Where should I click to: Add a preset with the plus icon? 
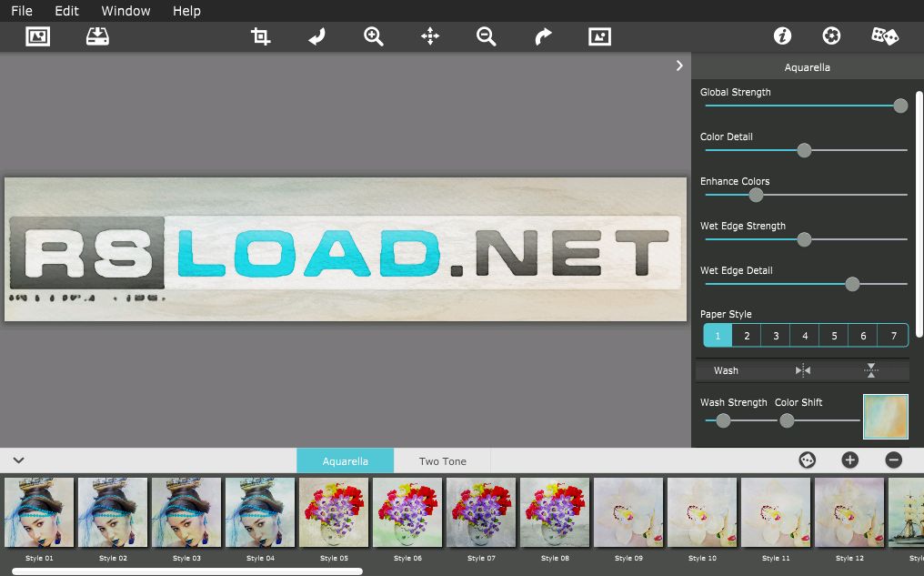[849, 460]
